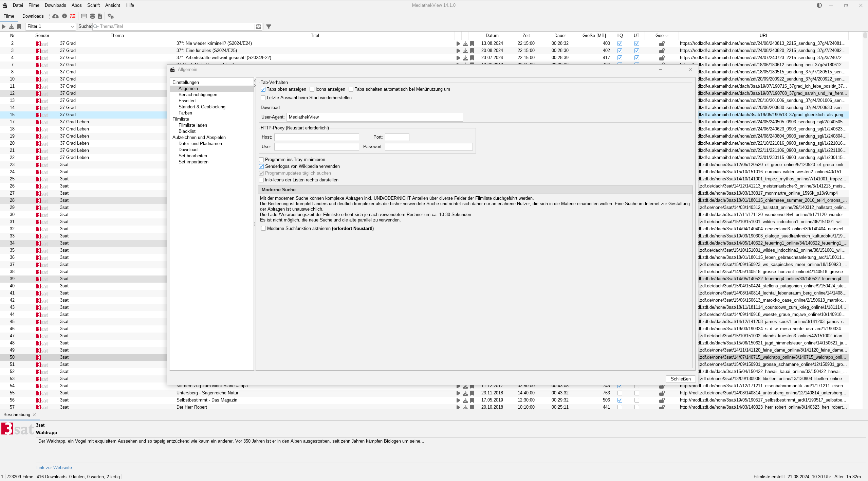Viewport: 868px width, 481px height.
Task: Open the Datei menu
Action: pos(18,5)
